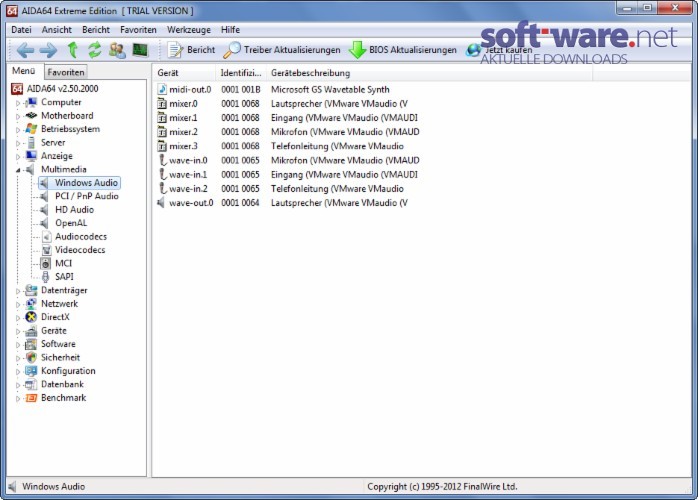698x500 pixels.
Task: Refresh the page with green arrows icon
Action: pyautogui.click(x=94, y=50)
